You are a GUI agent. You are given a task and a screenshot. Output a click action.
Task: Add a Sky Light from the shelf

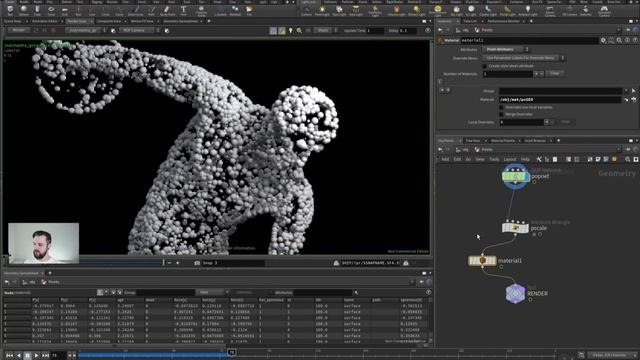456,11
